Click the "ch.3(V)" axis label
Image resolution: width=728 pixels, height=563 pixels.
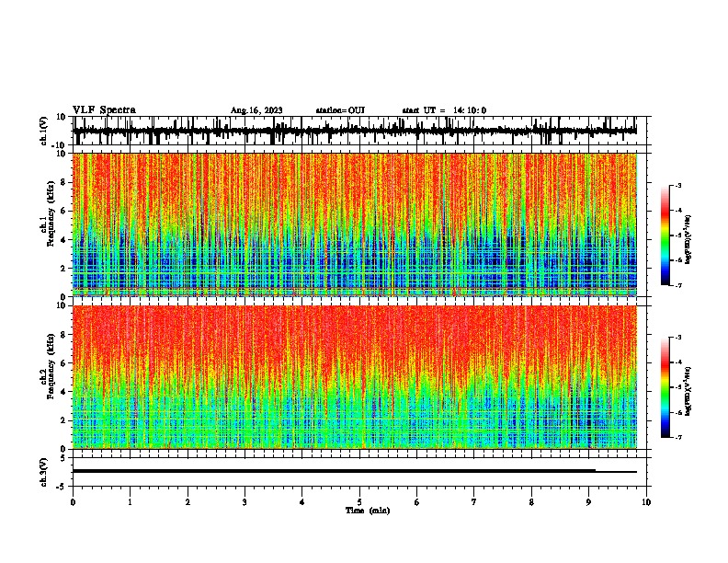click(x=44, y=472)
